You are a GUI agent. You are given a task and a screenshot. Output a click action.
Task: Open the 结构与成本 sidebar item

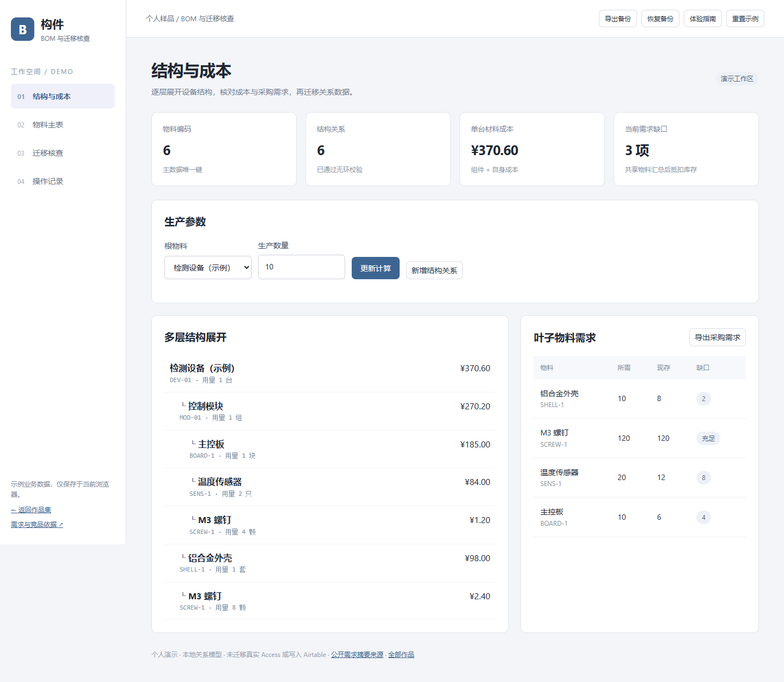63,96
